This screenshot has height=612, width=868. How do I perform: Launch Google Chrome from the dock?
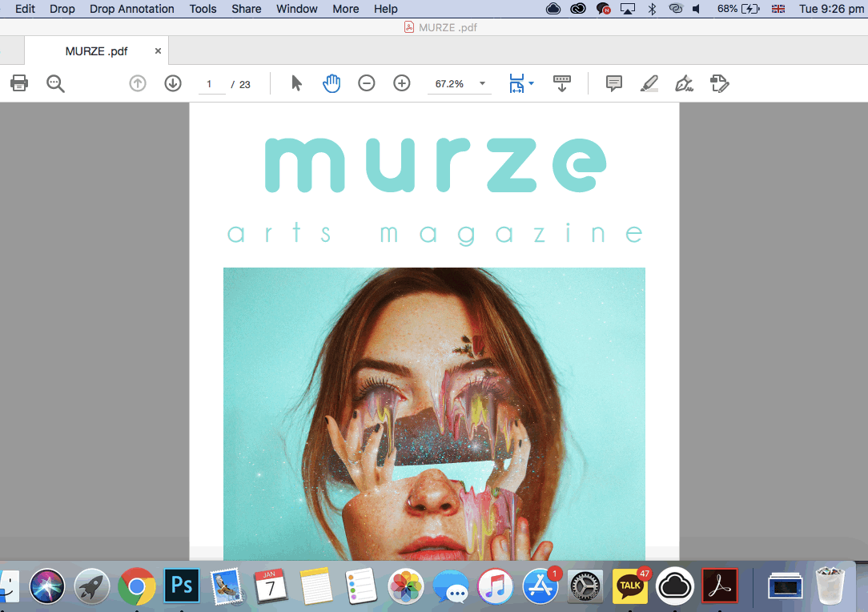tap(136, 586)
